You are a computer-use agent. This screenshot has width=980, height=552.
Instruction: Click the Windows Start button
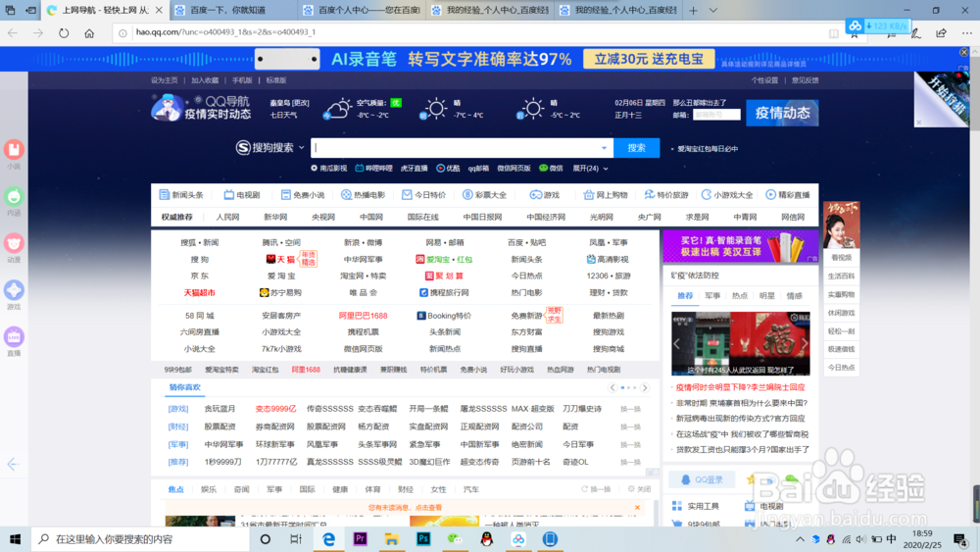(x=15, y=539)
